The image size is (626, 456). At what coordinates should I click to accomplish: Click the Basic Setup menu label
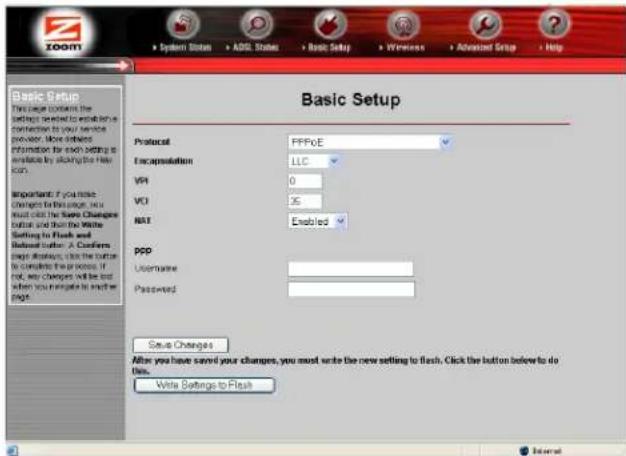[326, 48]
